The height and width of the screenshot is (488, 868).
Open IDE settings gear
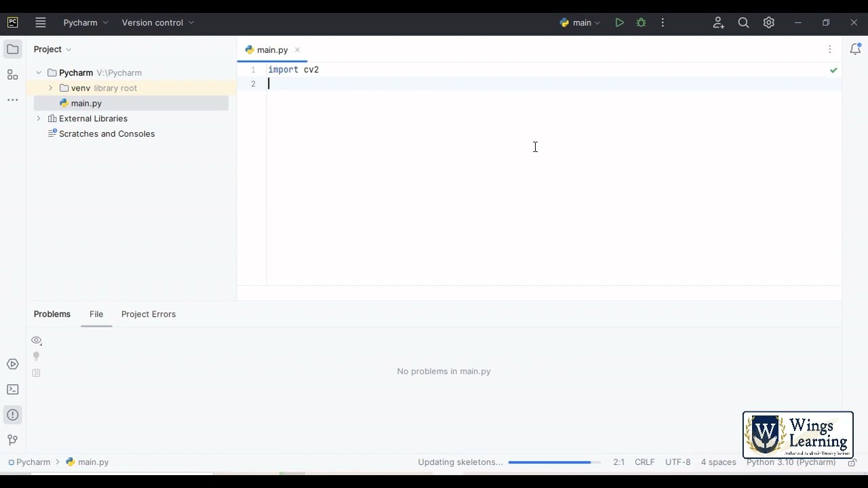click(768, 22)
